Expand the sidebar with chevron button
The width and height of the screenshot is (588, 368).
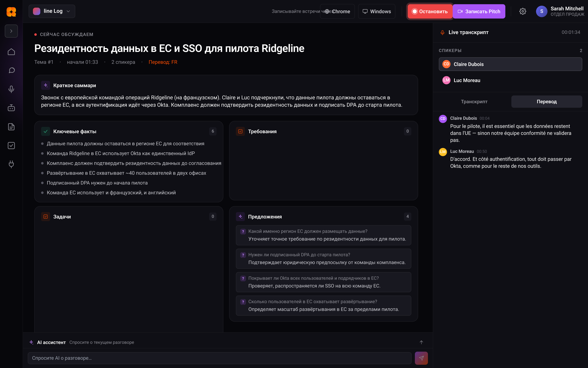click(x=11, y=31)
